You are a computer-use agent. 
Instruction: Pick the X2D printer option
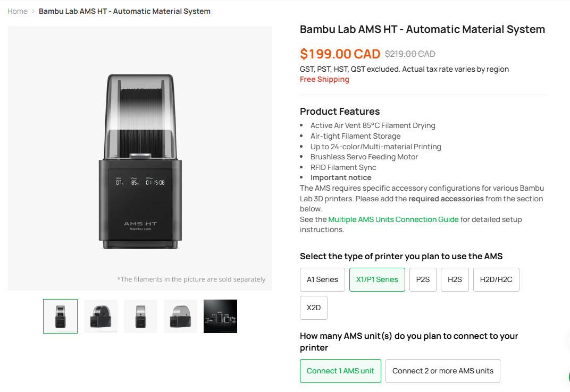pyautogui.click(x=314, y=308)
